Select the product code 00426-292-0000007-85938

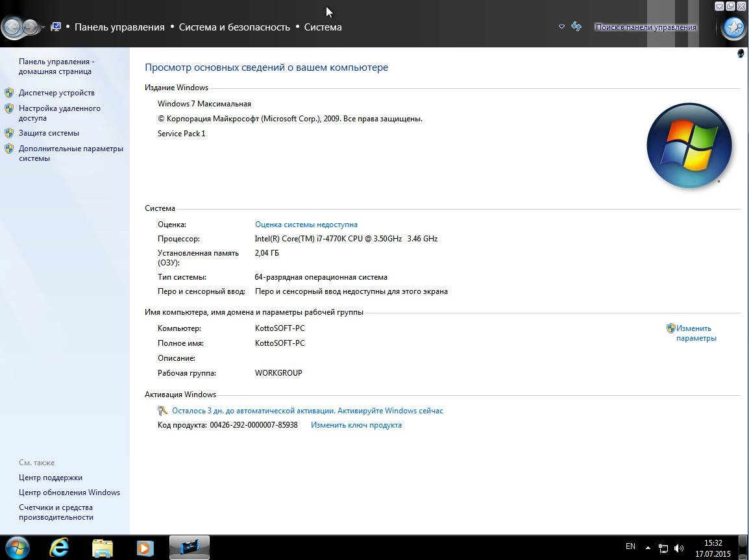(254, 425)
